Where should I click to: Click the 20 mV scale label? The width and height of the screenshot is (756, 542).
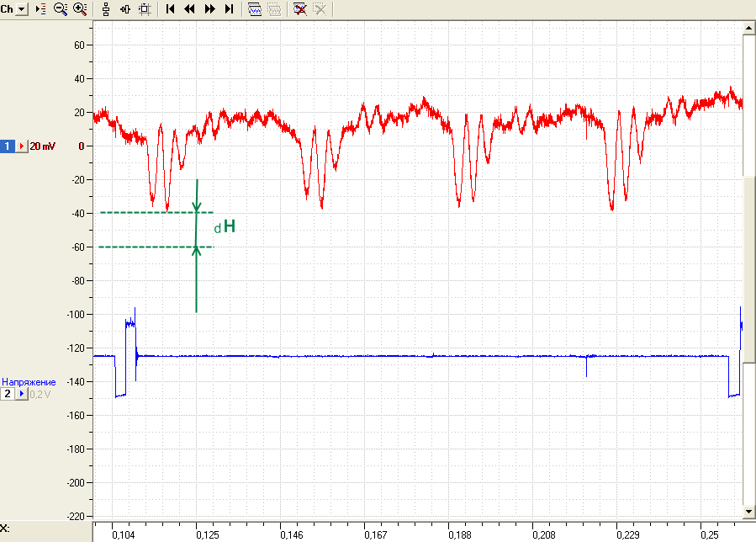tap(43, 146)
